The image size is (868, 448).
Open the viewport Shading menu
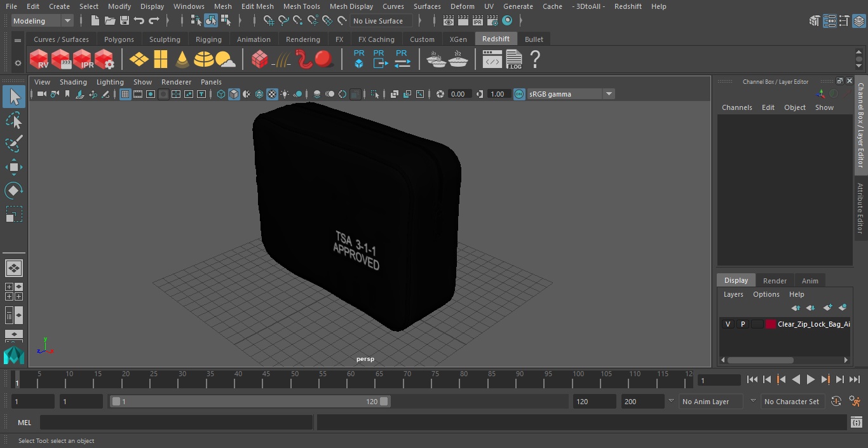[73, 82]
